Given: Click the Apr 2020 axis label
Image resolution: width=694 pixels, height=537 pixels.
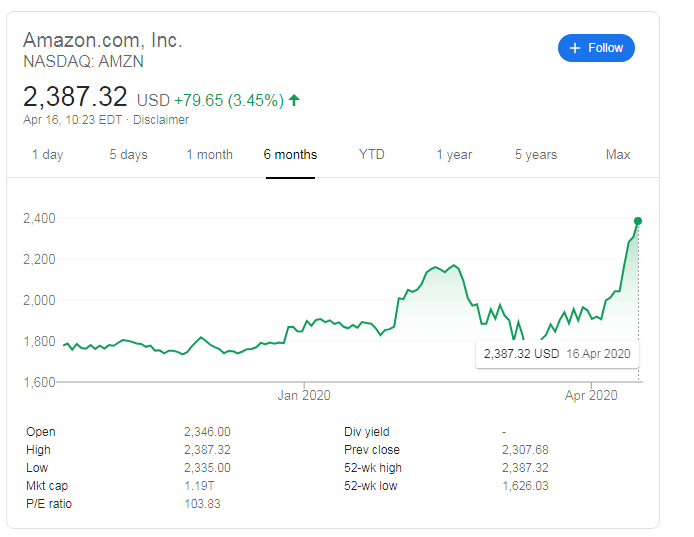Looking at the screenshot, I should point(591,396).
